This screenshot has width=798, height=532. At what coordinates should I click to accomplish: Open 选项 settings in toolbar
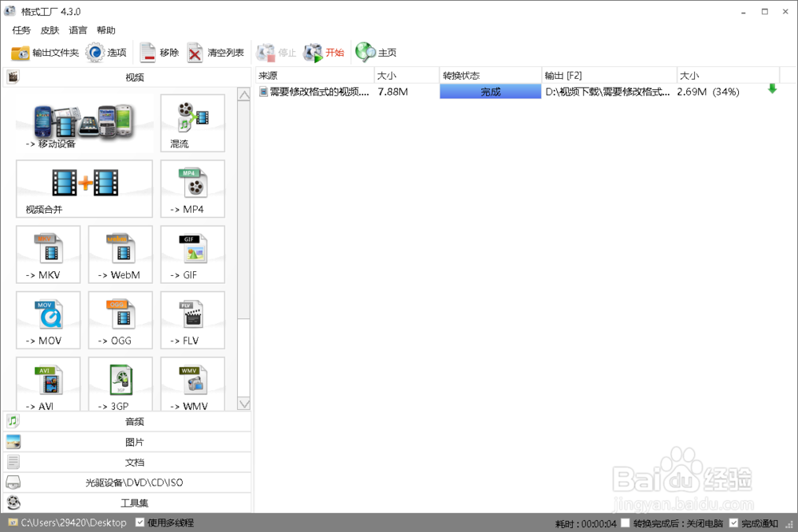point(106,53)
